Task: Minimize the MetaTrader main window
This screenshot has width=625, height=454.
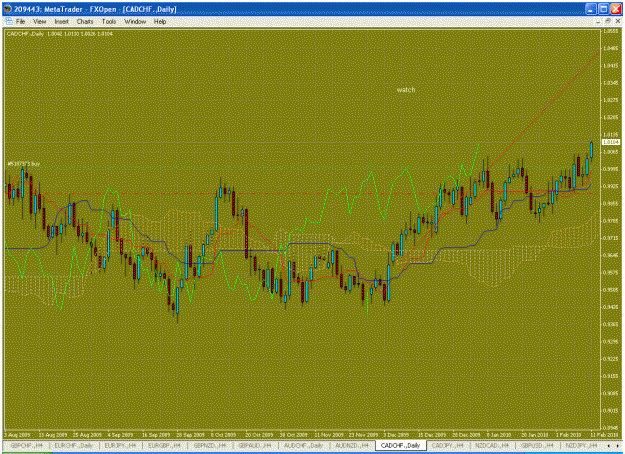Action: (591, 9)
